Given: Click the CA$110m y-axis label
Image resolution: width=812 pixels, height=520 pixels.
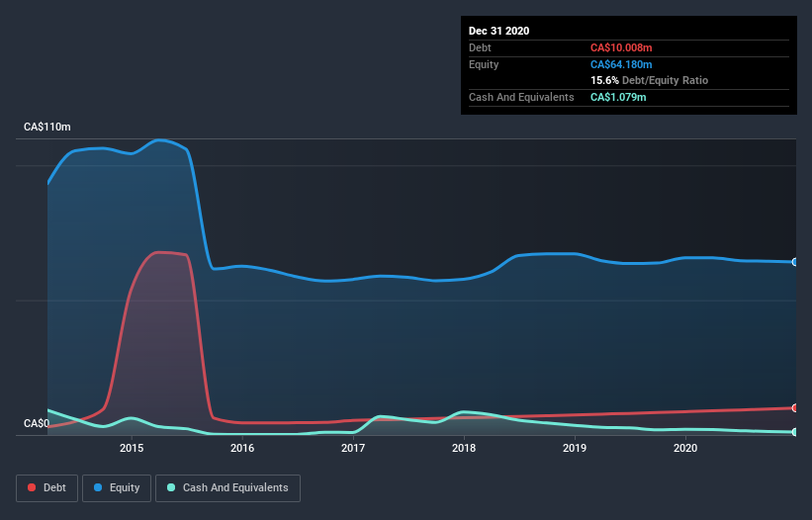Looking at the screenshot, I should click(x=47, y=127).
